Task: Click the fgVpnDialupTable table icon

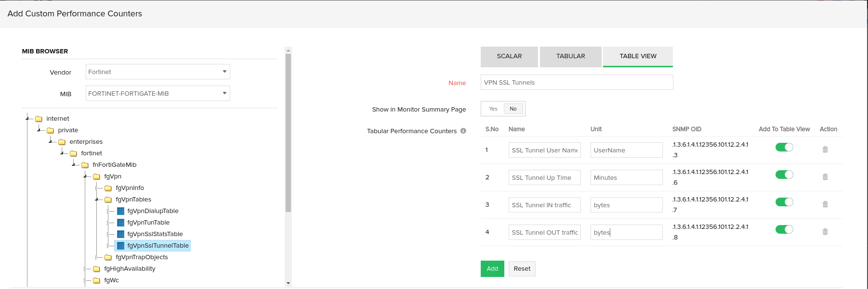Action: [x=121, y=211]
